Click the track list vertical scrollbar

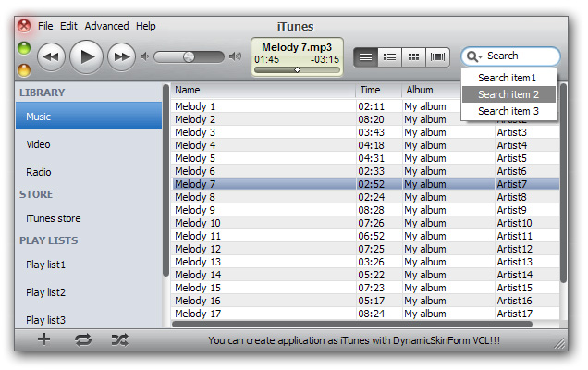(563, 183)
